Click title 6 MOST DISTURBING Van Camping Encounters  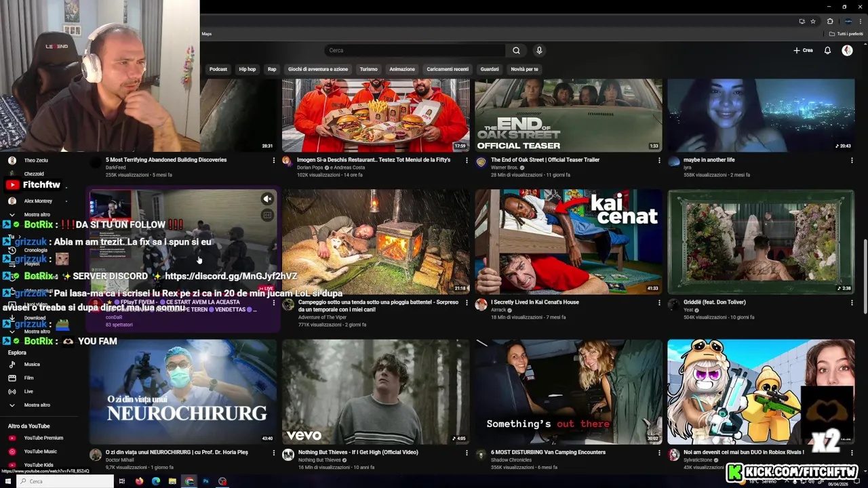(548, 452)
